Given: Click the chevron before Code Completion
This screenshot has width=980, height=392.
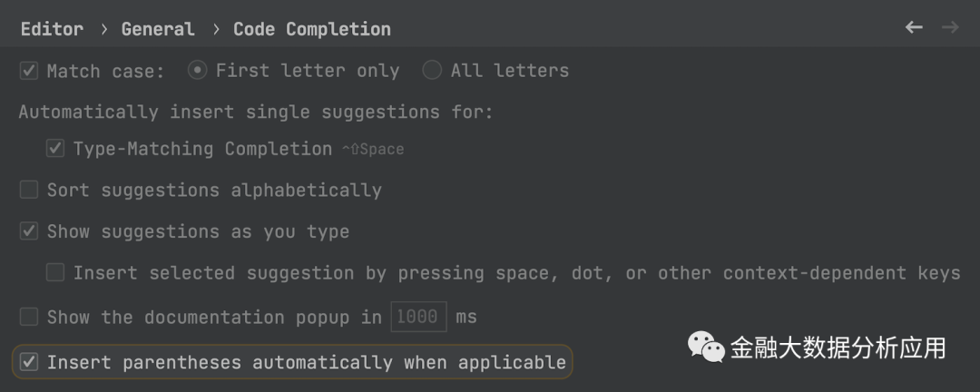Looking at the screenshot, I should (x=215, y=29).
